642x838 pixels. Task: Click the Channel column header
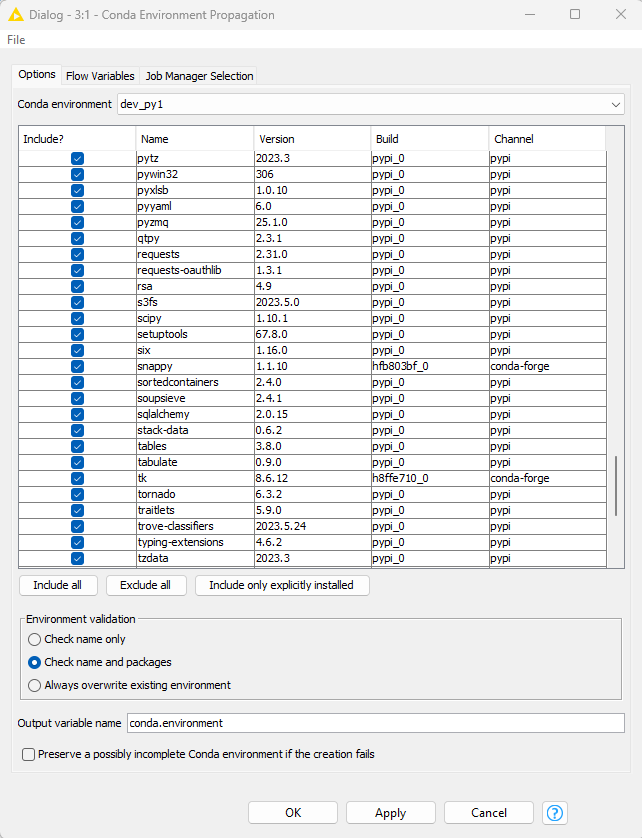pyautogui.click(x=547, y=139)
